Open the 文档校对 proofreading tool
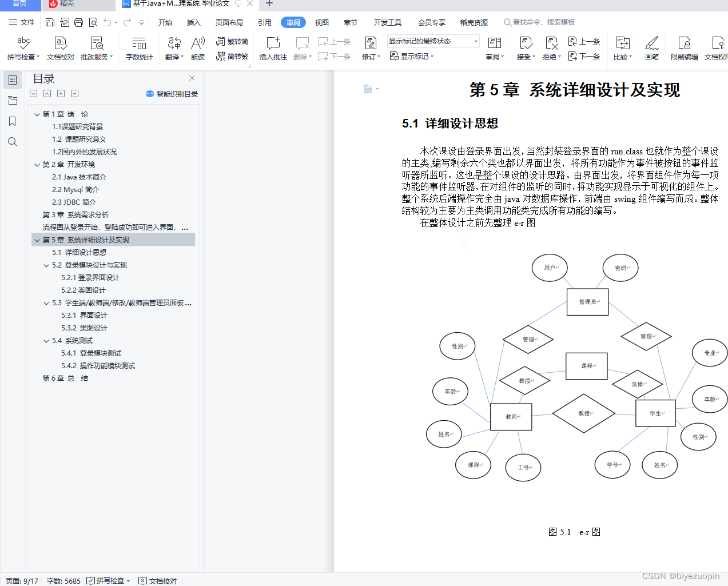728x586 pixels. tap(60, 49)
